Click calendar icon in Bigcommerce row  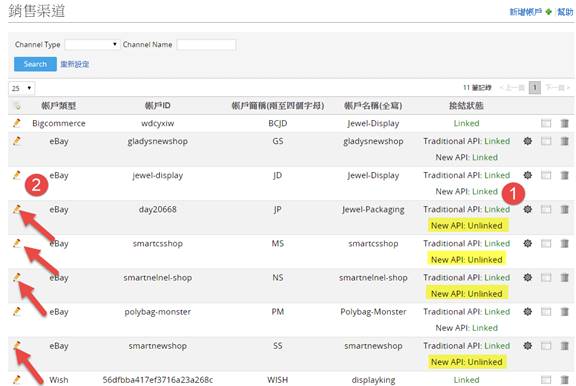point(546,123)
